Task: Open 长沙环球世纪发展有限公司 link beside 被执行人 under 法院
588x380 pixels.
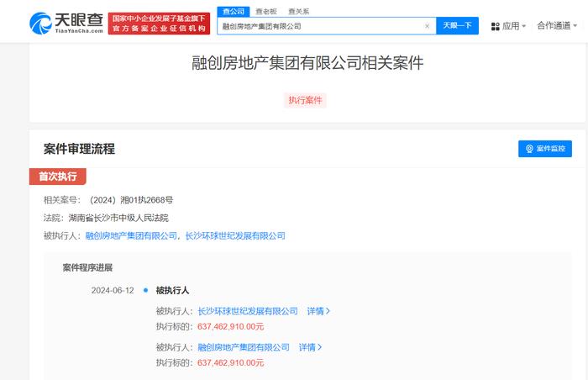Action: [x=235, y=235]
